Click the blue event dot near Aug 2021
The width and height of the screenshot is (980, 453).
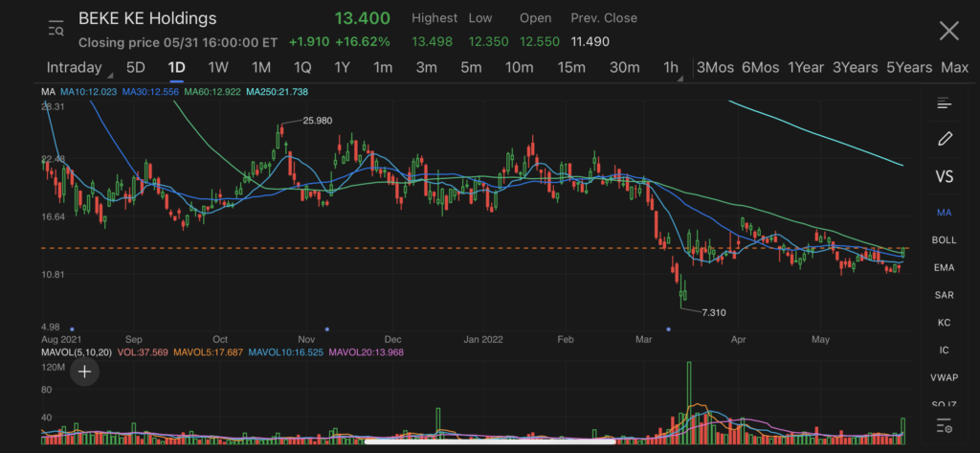[72, 328]
